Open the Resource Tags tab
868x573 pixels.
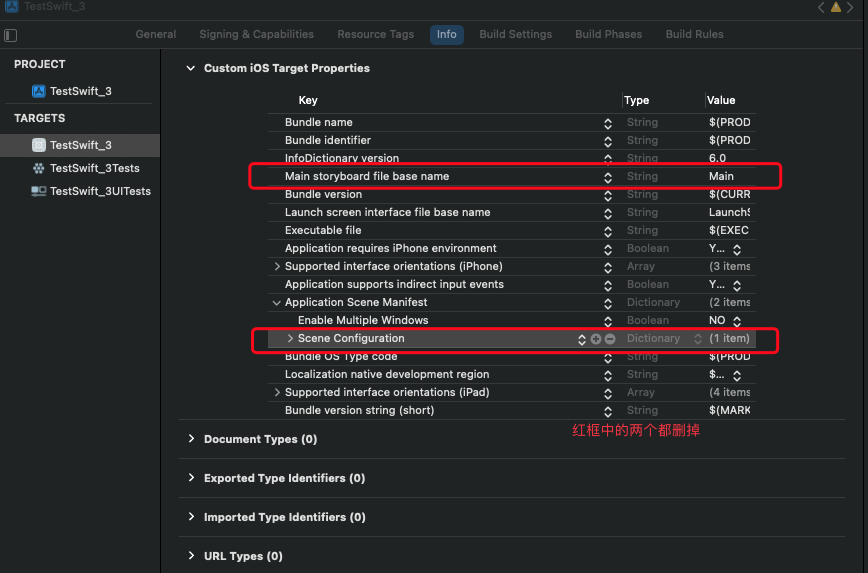tap(375, 34)
